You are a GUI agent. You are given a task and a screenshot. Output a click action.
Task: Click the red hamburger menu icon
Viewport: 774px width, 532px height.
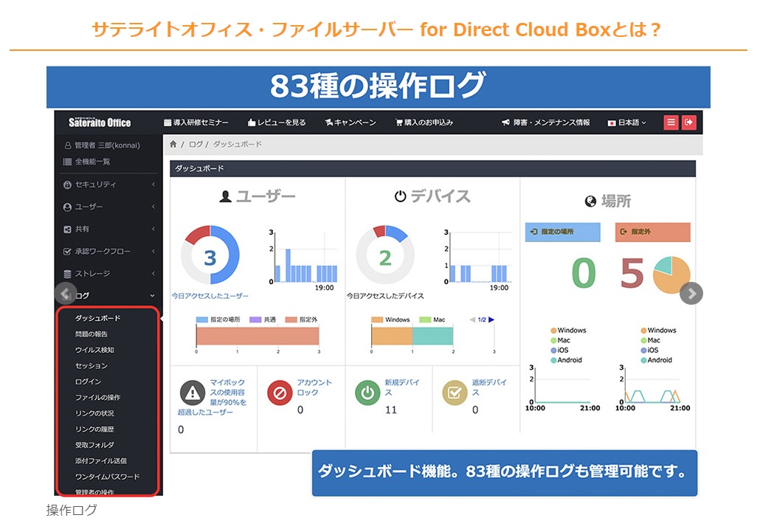671,122
